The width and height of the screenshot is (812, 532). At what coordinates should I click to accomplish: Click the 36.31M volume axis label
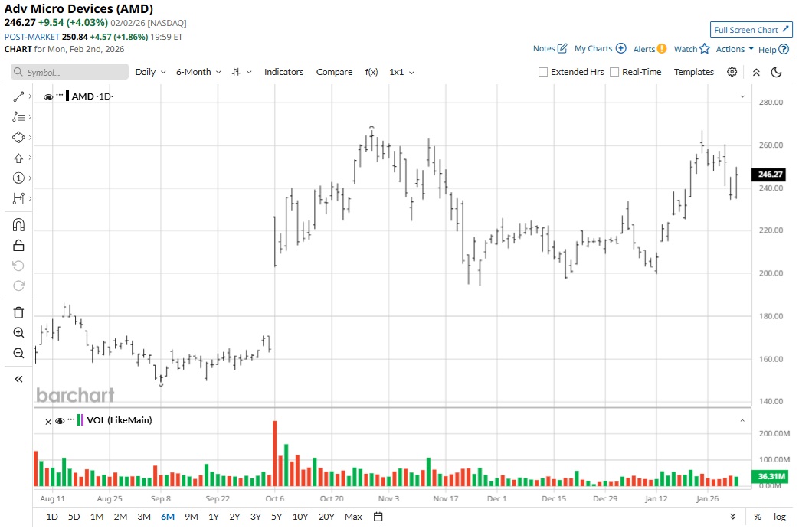tap(770, 476)
